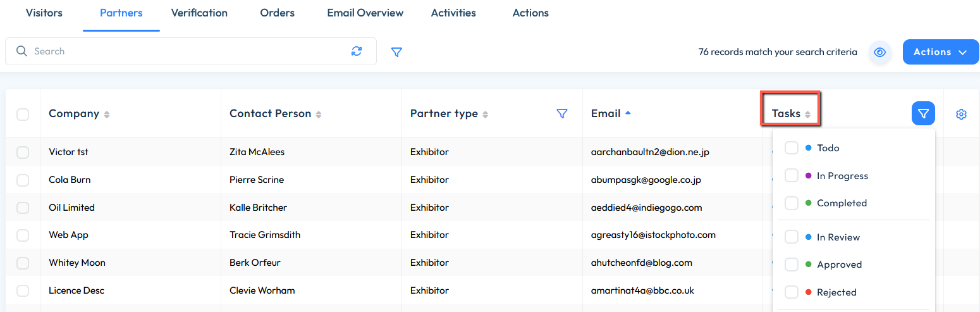The image size is (980, 312).
Task: Tick the Licence Desc row checkbox
Action: click(23, 290)
